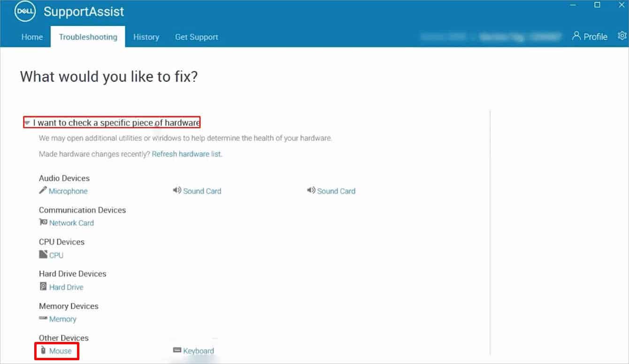629x364 pixels.
Task: Check the Hard Drive link
Action: pyautogui.click(x=66, y=287)
